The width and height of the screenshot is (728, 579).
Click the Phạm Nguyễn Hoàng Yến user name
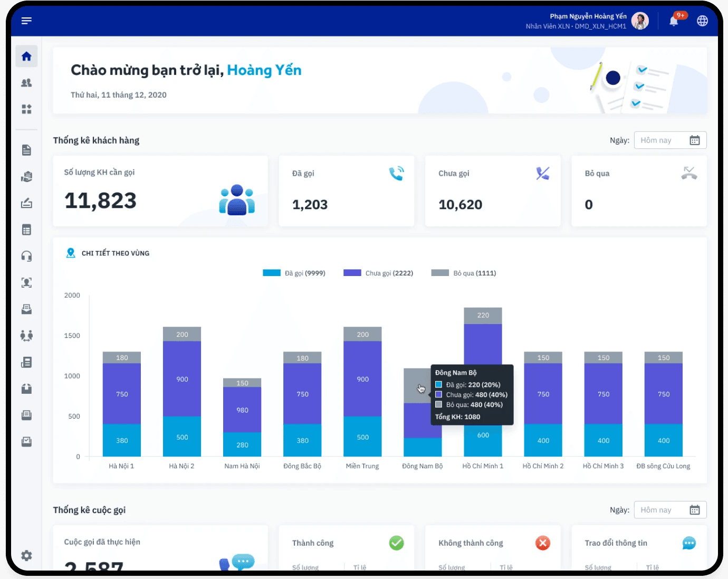point(588,16)
